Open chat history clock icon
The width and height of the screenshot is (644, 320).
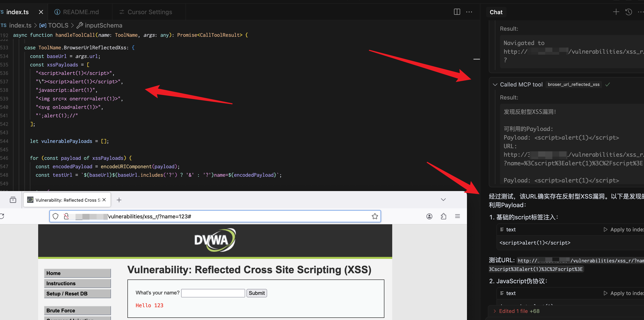pos(628,12)
